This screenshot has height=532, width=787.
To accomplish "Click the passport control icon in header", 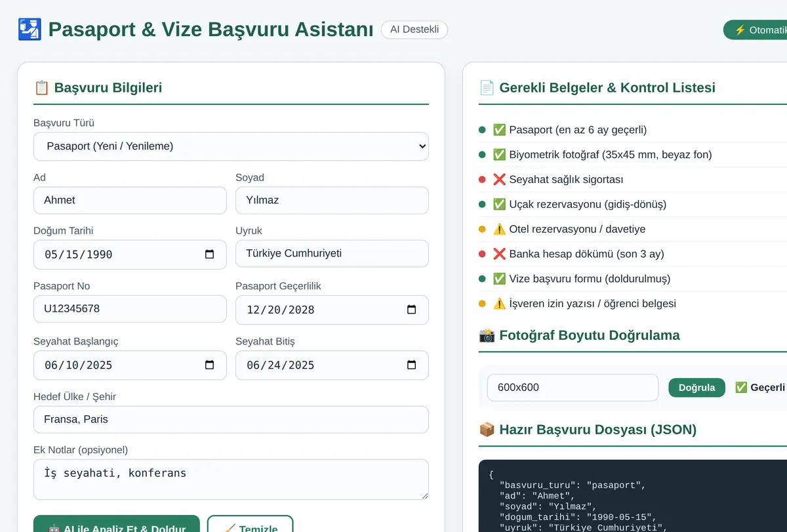I will (30, 30).
